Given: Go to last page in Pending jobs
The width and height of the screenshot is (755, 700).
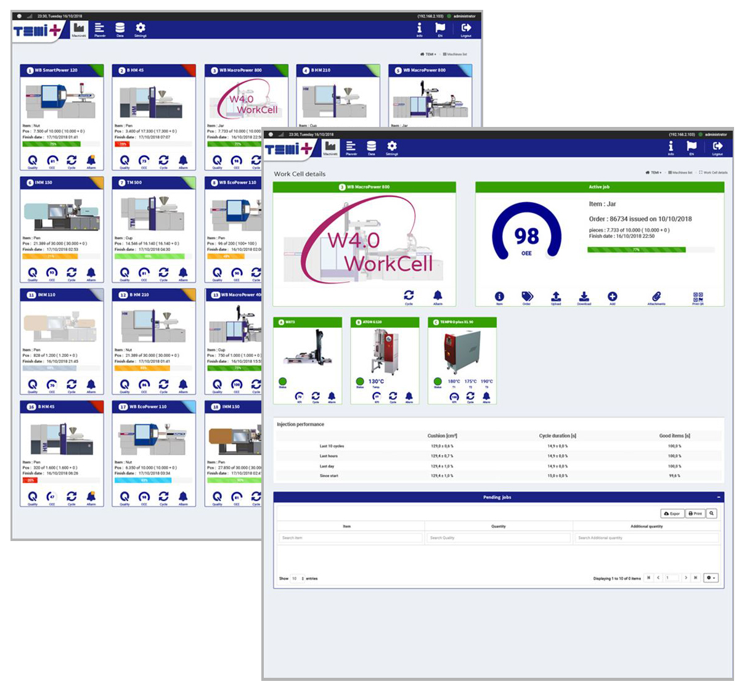Looking at the screenshot, I should [696, 578].
